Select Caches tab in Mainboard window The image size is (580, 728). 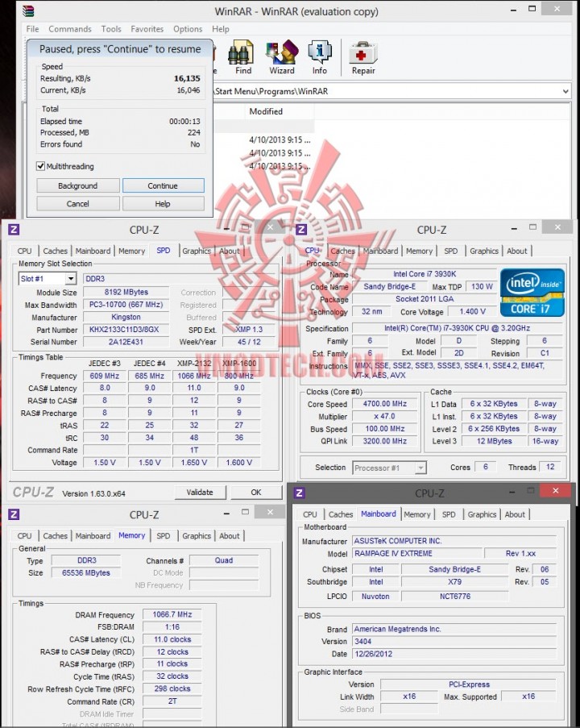point(341,514)
